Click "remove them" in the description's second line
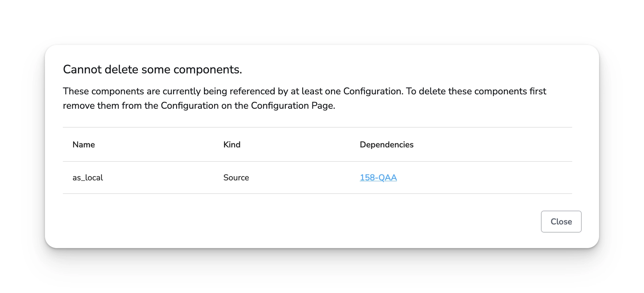This screenshot has width=644, height=293. click(x=91, y=106)
